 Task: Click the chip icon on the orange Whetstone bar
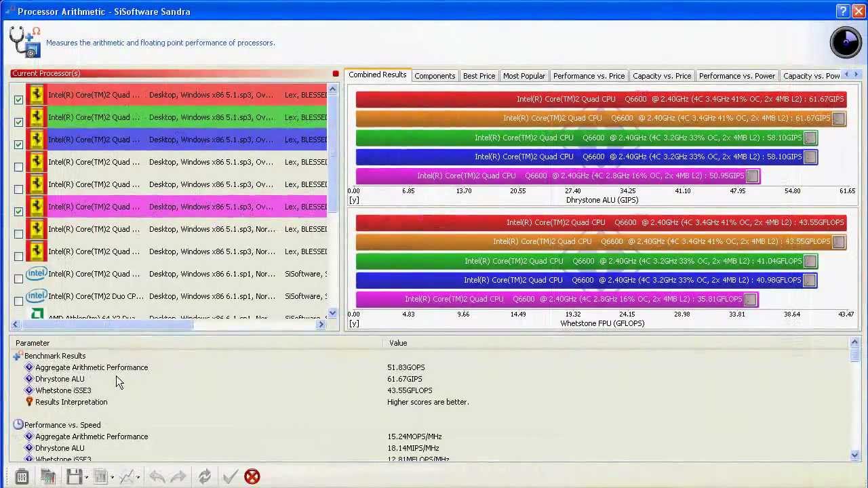[x=839, y=242]
